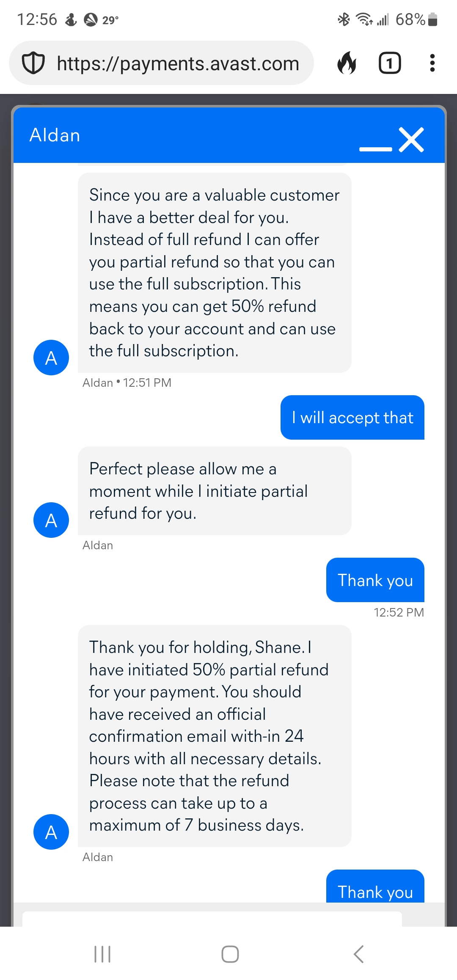The width and height of the screenshot is (457, 980).
Task: Tap the Aldan chat header title
Action: tap(55, 135)
